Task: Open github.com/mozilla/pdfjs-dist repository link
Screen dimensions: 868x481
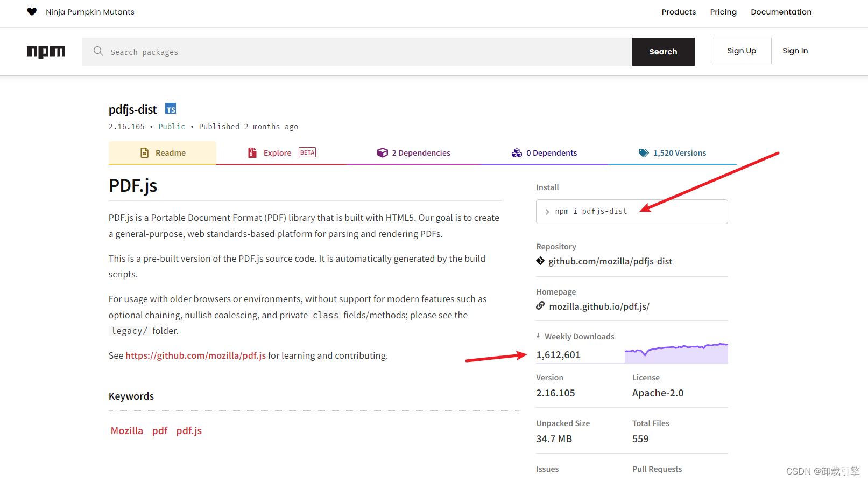Action: coord(610,261)
